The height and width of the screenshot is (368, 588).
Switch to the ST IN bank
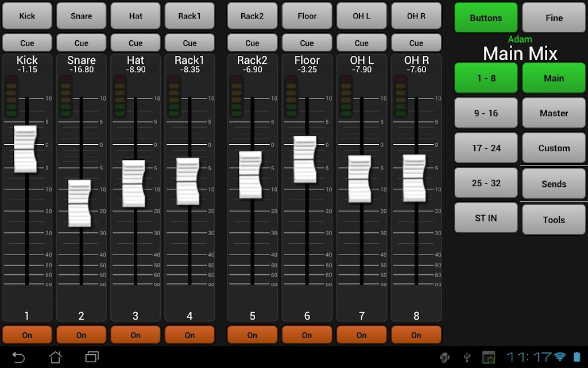(x=486, y=218)
